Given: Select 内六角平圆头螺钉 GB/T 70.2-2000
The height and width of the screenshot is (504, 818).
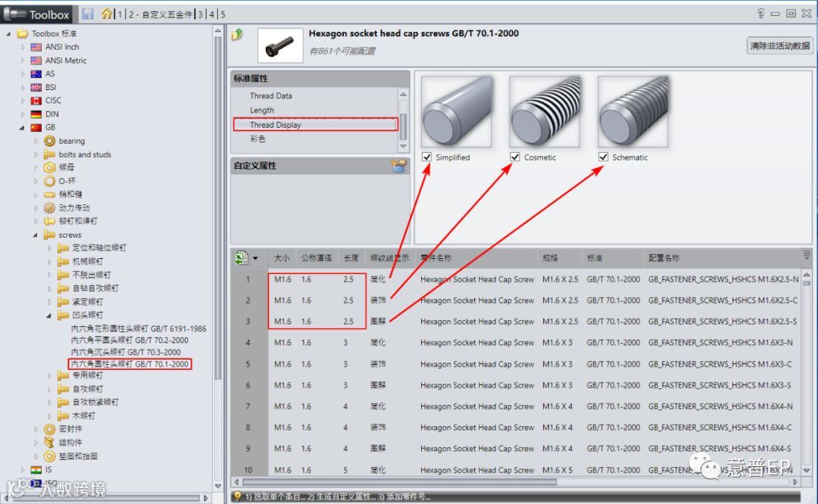Looking at the screenshot, I should (130, 341).
